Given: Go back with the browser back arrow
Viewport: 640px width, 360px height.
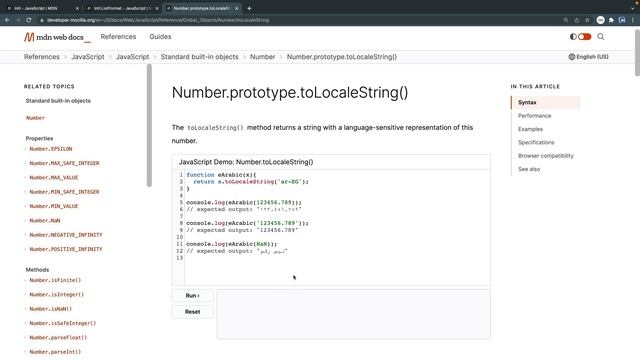Looking at the screenshot, I should coord(7,20).
